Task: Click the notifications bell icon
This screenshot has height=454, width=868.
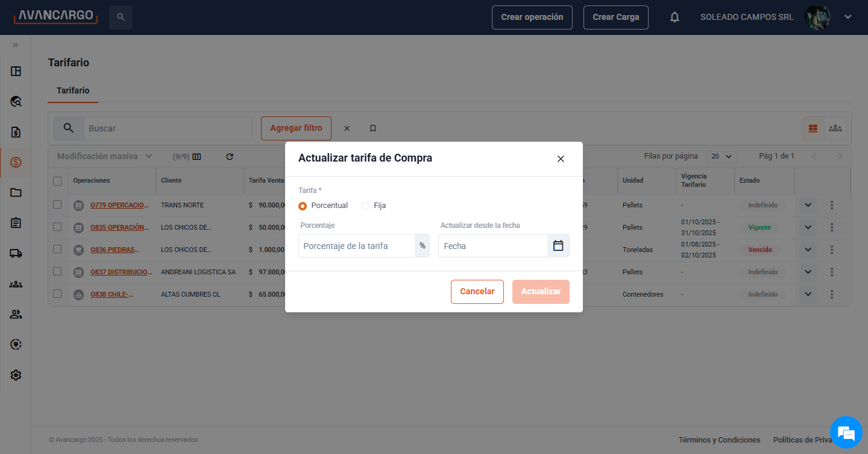Action: point(675,17)
